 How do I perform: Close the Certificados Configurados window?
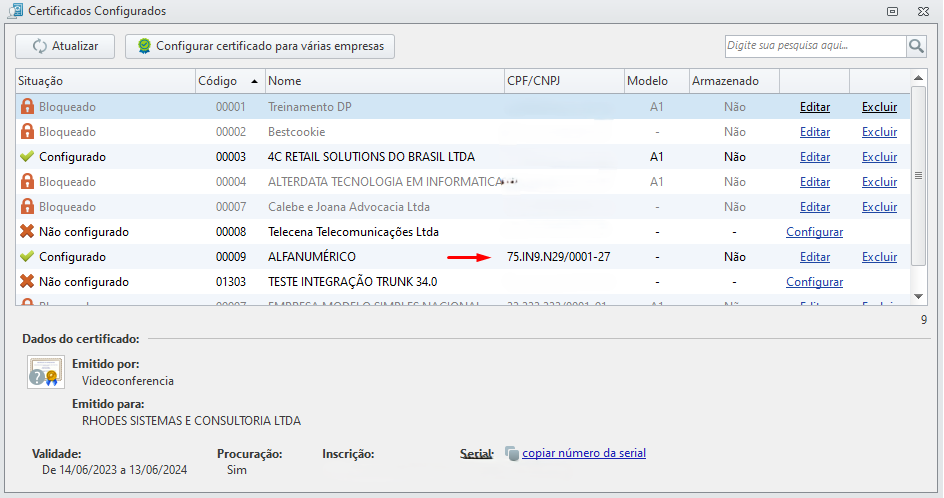(923, 11)
